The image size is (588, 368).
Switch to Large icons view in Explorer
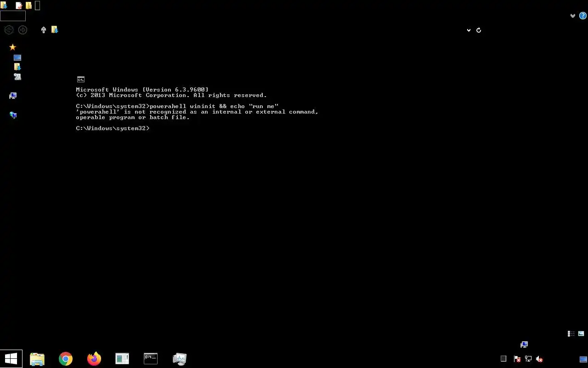tap(581, 334)
